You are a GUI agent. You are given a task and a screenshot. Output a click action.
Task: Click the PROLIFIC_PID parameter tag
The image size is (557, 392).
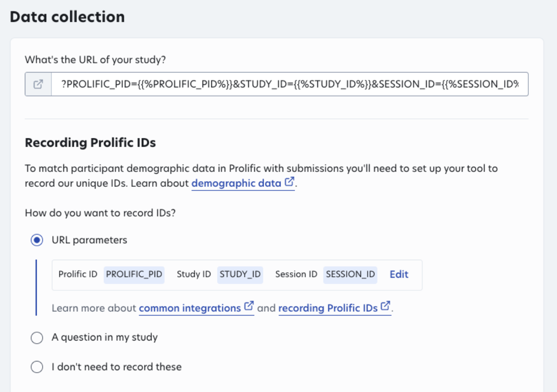click(134, 275)
